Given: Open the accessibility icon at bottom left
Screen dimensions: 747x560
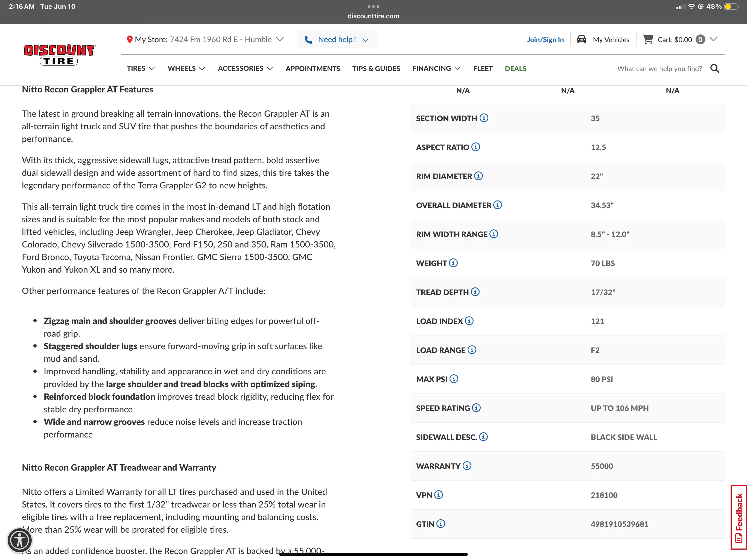Looking at the screenshot, I should [x=20, y=540].
